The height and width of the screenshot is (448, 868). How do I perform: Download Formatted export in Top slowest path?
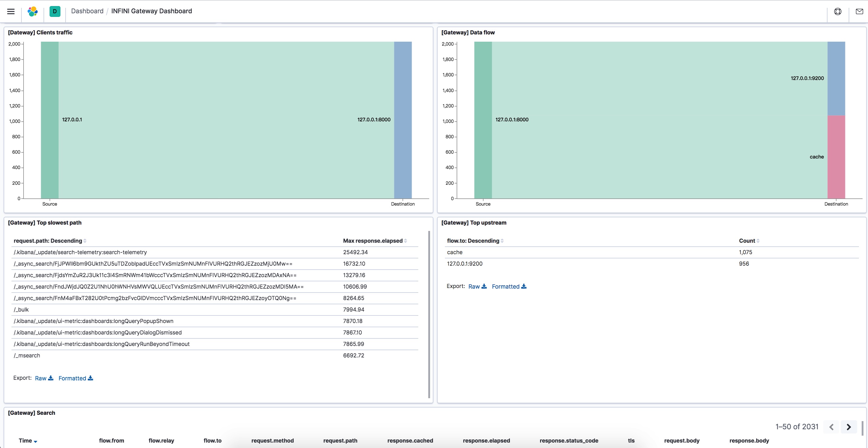(x=76, y=378)
